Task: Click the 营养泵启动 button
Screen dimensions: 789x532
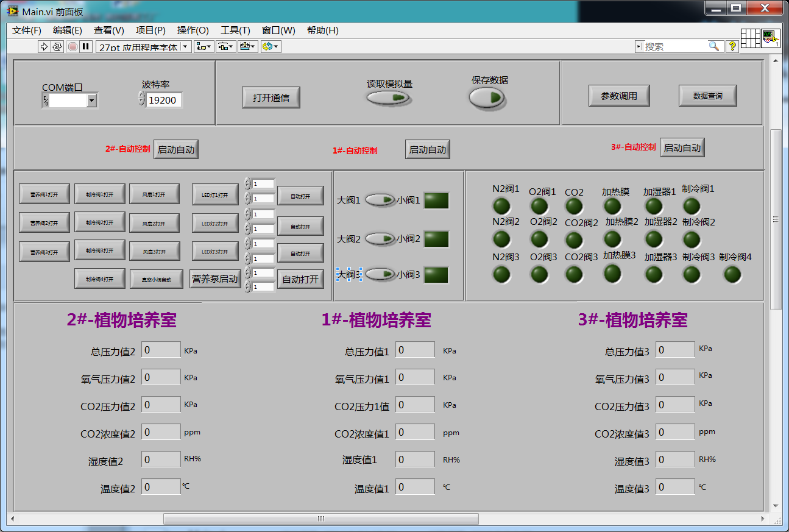Action: pyautogui.click(x=215, y=279)
